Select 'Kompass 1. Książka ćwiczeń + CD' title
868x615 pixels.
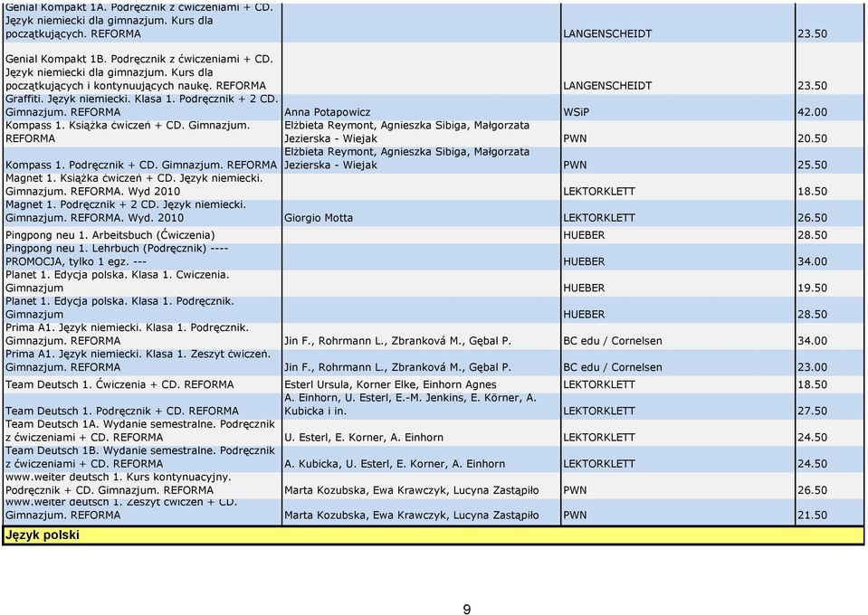click(x=128, y=132)
